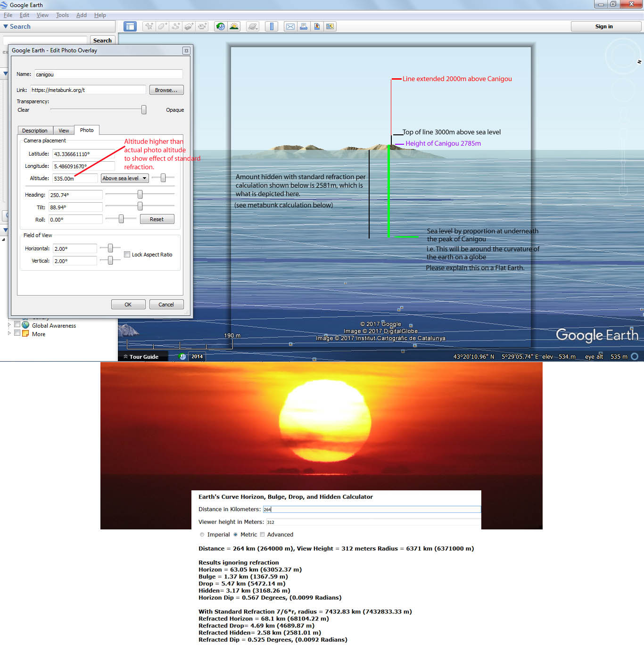The height and width of the screenshot is (660, 644).
Task: Confirm dialog with OK button
Action: click(128, 305)
